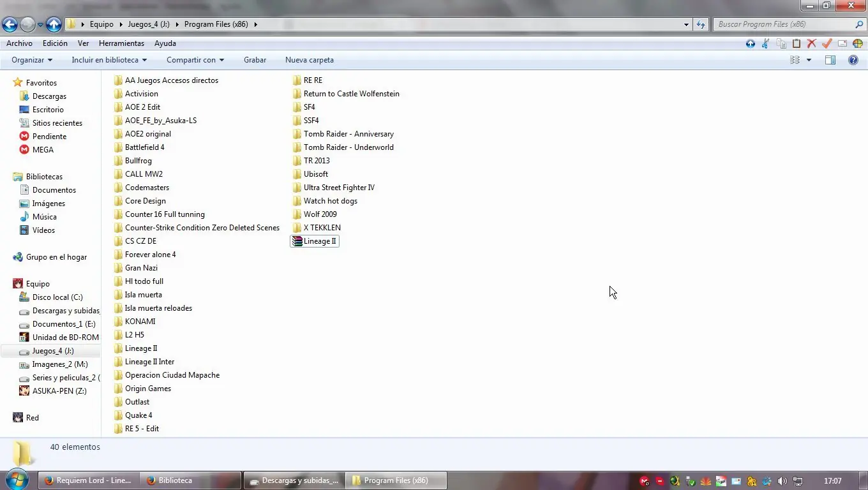The width and height of the screenshot is (868, 490).
Task: Click the Back navigation arrow
Action: coord(10,24)
